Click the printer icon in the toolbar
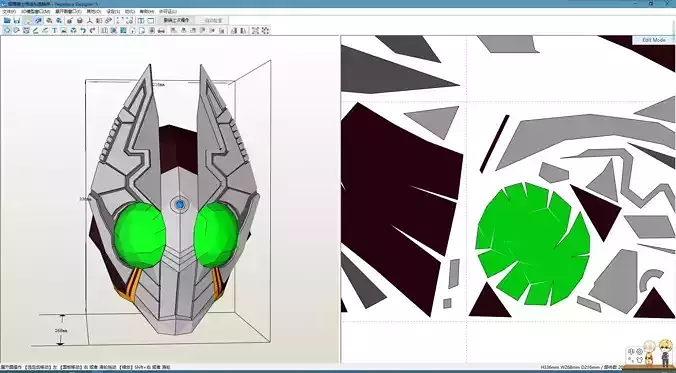The image size is (676, 373). 161,30
